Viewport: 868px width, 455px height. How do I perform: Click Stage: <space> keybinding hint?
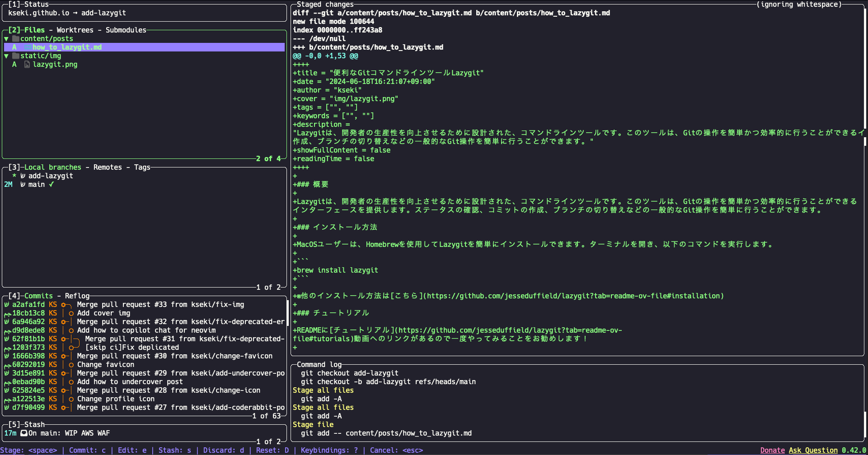point(29,450)
